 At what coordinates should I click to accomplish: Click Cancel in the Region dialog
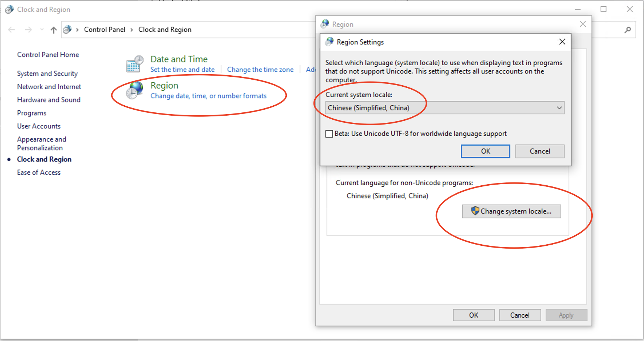pyautogui.click(x=520, y=315)
